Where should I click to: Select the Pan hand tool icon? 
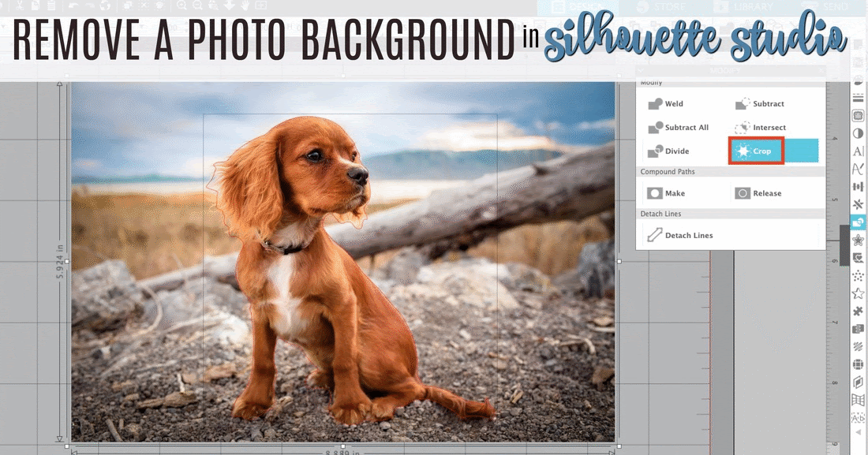(244, 6)
